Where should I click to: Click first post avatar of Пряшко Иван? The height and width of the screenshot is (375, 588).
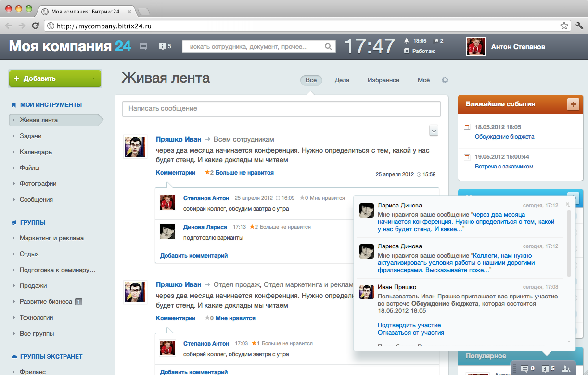[x=135, y=147]
